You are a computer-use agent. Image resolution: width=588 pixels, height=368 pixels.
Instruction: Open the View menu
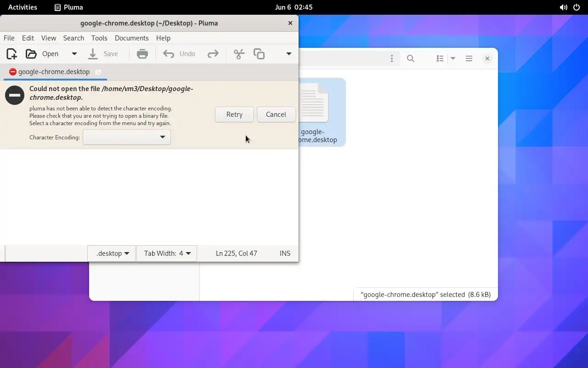click(x=49, y=38)
